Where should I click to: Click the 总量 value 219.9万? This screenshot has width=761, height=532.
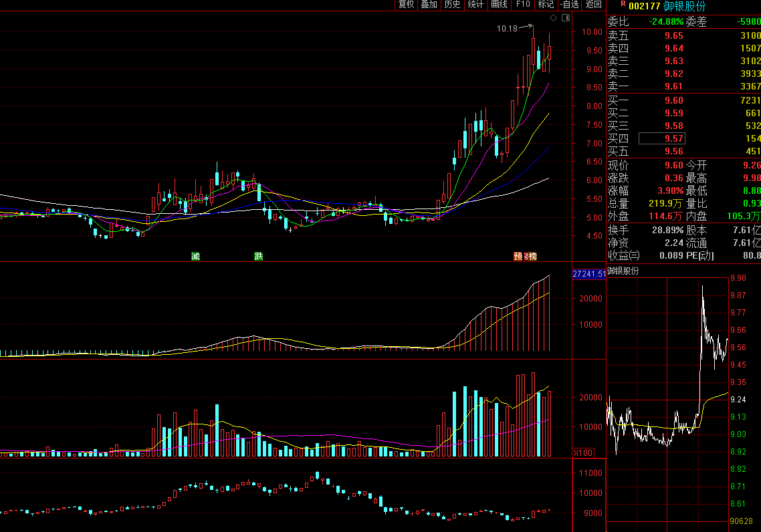point(665,204)
